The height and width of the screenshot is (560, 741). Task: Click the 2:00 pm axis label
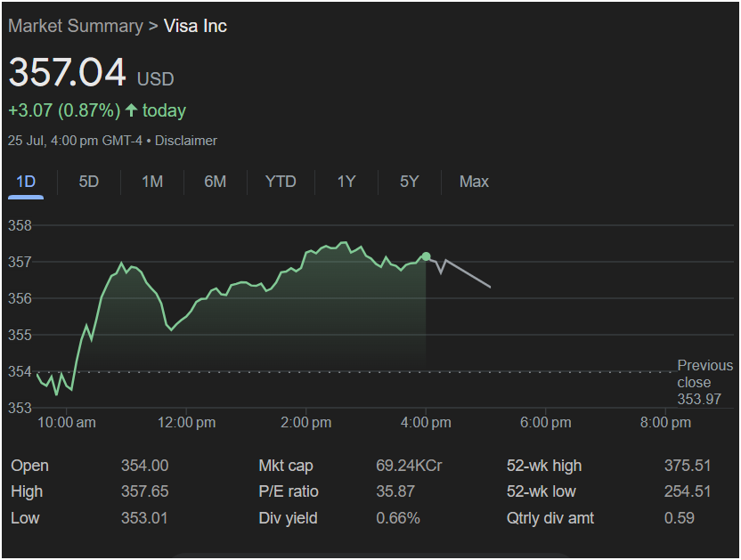pyautogui.click(x=305, y=423)
